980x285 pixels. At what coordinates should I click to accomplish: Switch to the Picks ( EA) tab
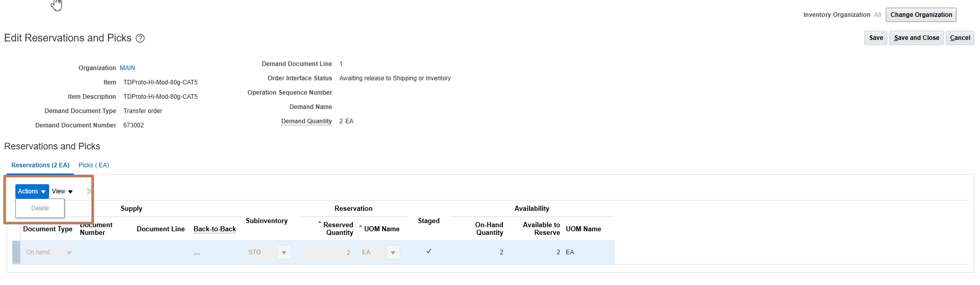click(94, 165)
